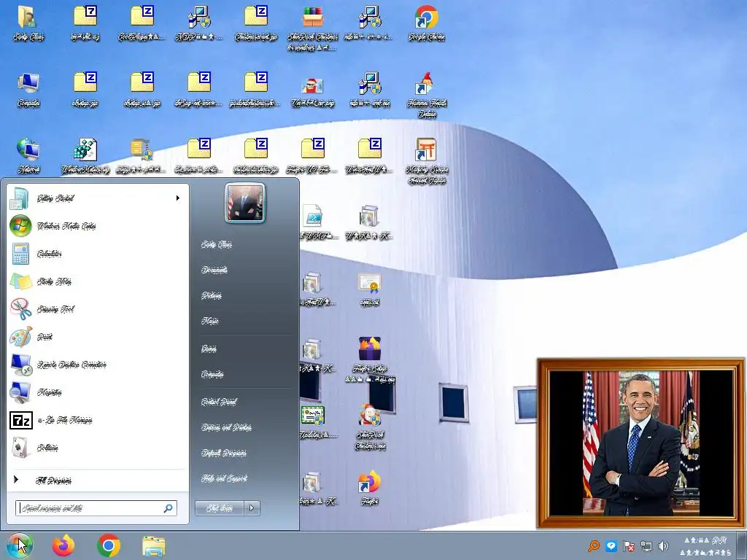
Task: Select the certificate file with ribbon on desktop
Action: tap(370, 289)
